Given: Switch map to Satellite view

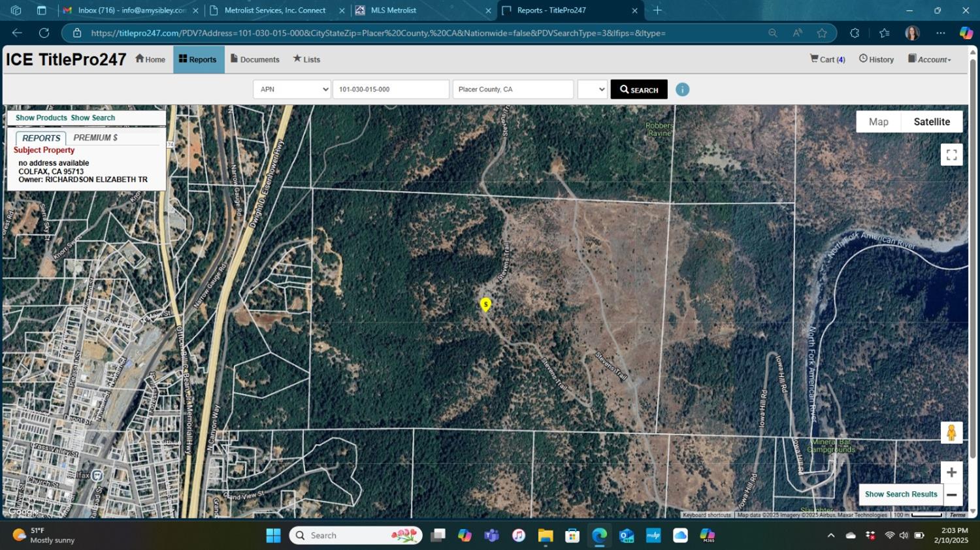Looking at the screenshot, I should click(931, 121).
